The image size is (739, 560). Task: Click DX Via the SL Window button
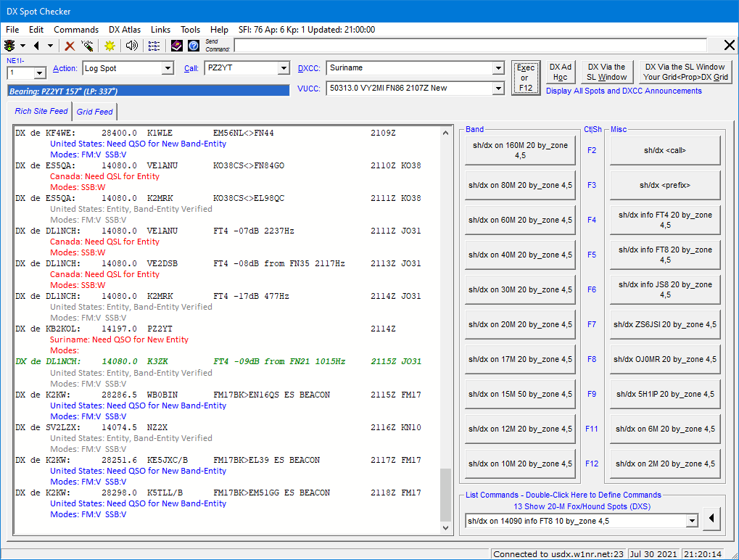tap(606, 72)
